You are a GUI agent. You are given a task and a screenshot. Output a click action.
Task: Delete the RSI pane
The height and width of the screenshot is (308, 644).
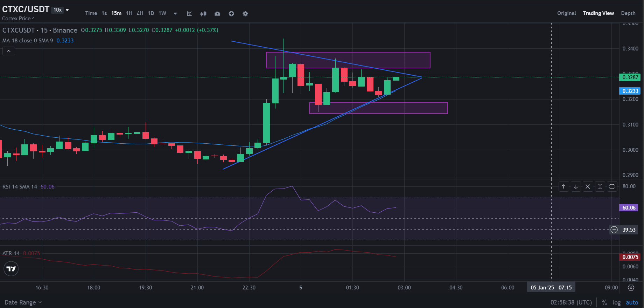click(588, 186)
